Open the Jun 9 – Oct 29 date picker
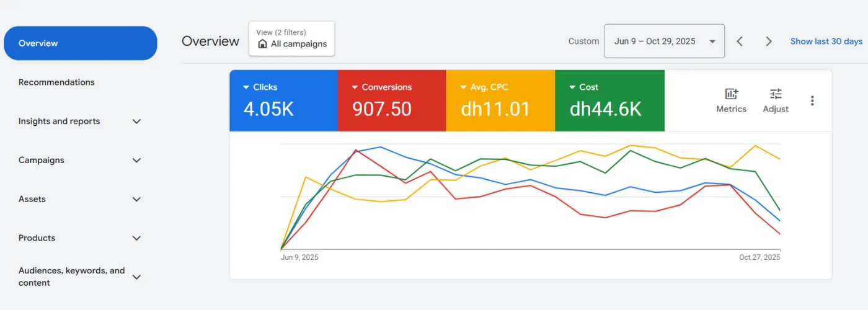The width and height of the screenshot is (868, 310). [664, 42]
